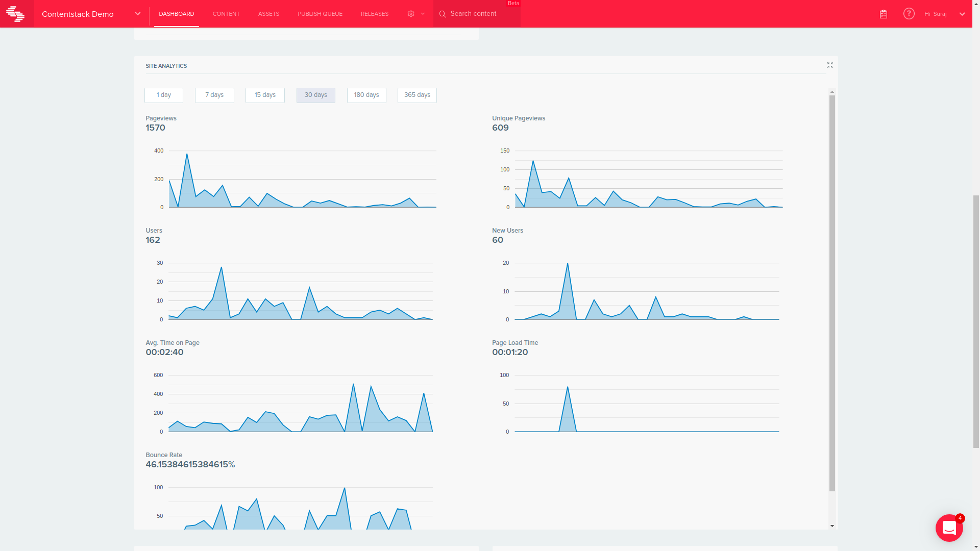
Task: Select the 7 days button
Action: [214, 95]
